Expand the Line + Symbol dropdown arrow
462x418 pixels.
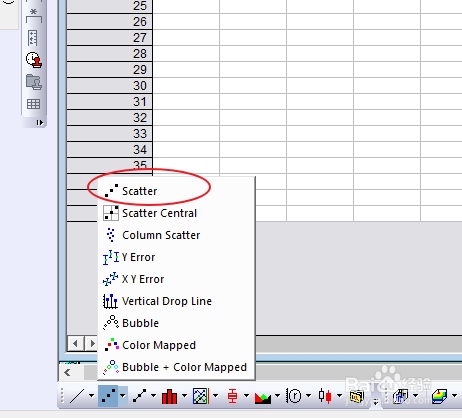[153, 396]
